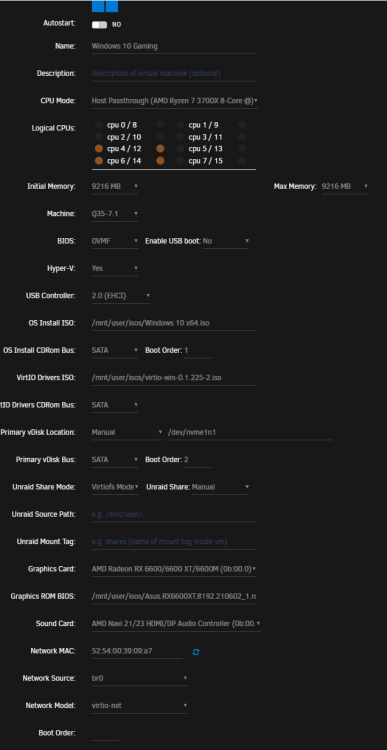This screenshot has height=750, width=387.
Task: Click the Unraid Source Path field
Action: 174,515
